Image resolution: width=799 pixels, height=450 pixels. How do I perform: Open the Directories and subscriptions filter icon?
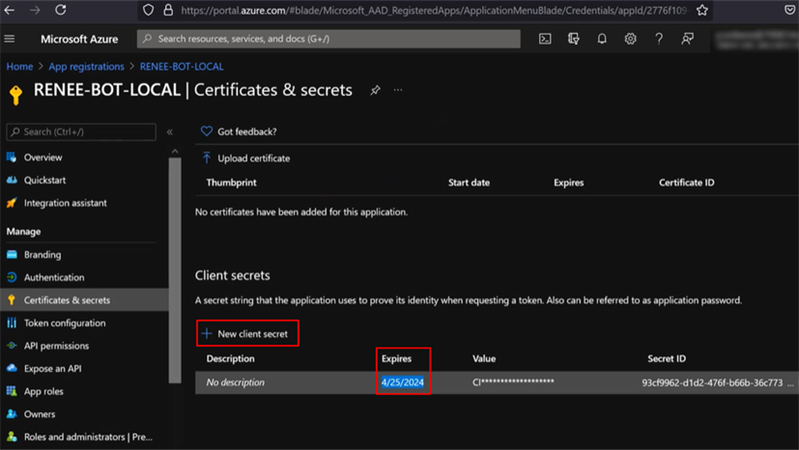(x=573, y=39)
